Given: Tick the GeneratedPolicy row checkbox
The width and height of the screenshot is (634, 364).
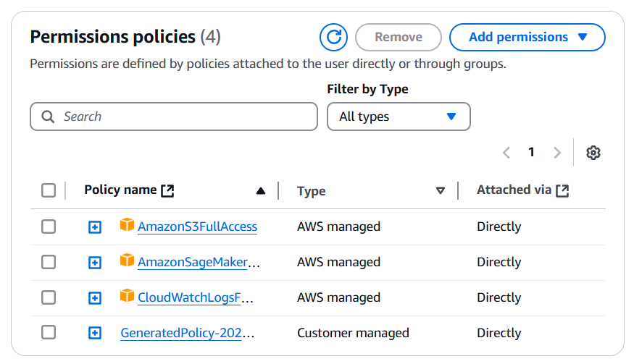Looking at the screenshot, I should (x=49, y=332).
